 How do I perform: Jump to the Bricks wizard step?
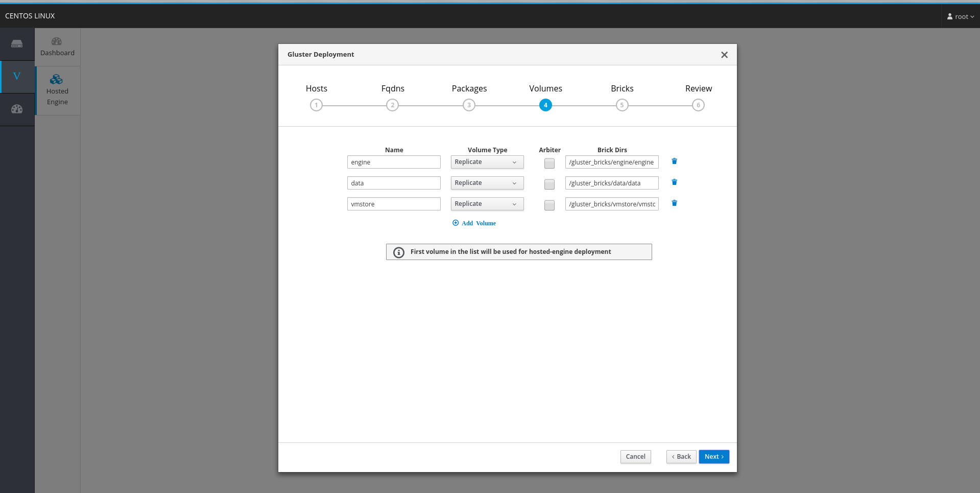click(x=622, y=105)
